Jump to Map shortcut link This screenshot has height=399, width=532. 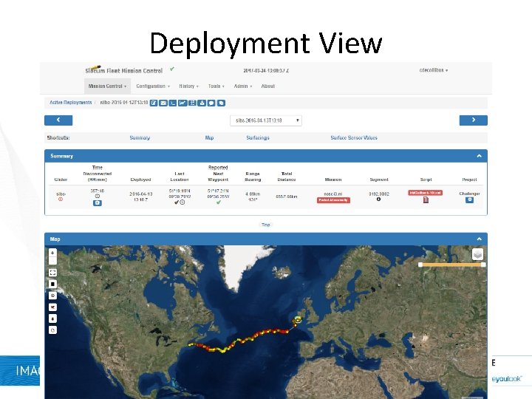[x=209, y=137]
